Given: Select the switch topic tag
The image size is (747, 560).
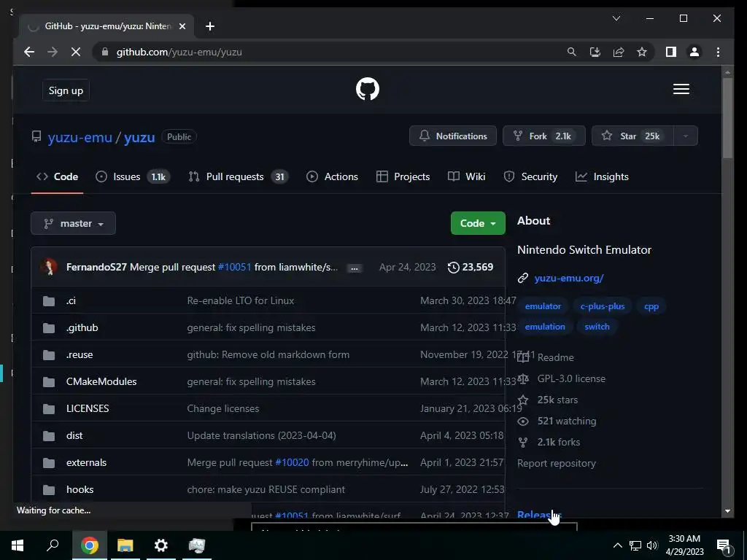Looking at the screenshot, I should (x=597, y=327).
